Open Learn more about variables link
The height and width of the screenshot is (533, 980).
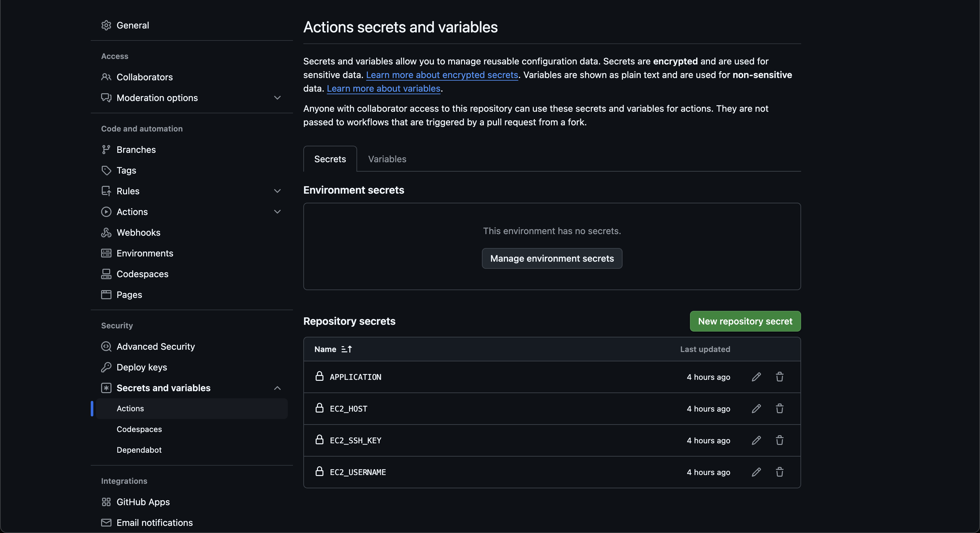tap(383, 89)
